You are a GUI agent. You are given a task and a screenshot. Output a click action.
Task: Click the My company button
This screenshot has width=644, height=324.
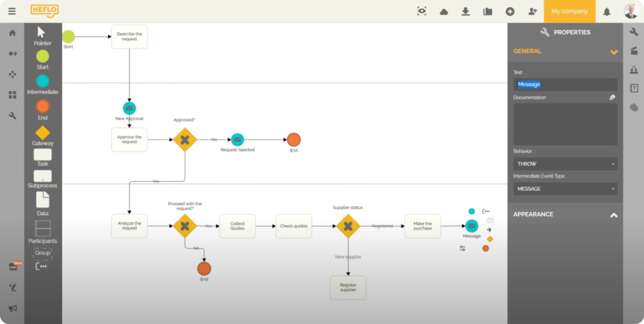tap(569, 11)
